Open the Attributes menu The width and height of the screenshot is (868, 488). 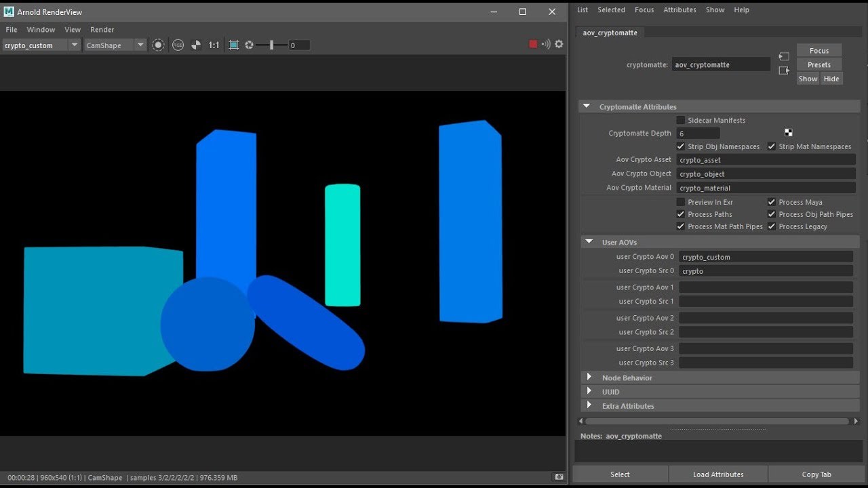(679, 10)
